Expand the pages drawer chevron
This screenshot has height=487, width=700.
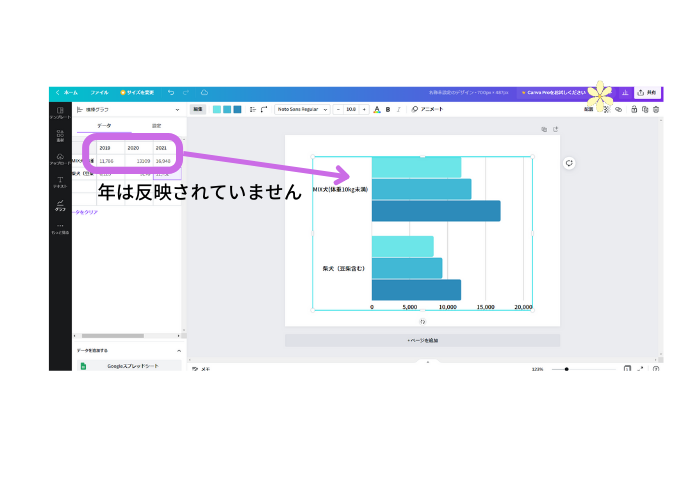pyautogui.click(x=428, y=362)
